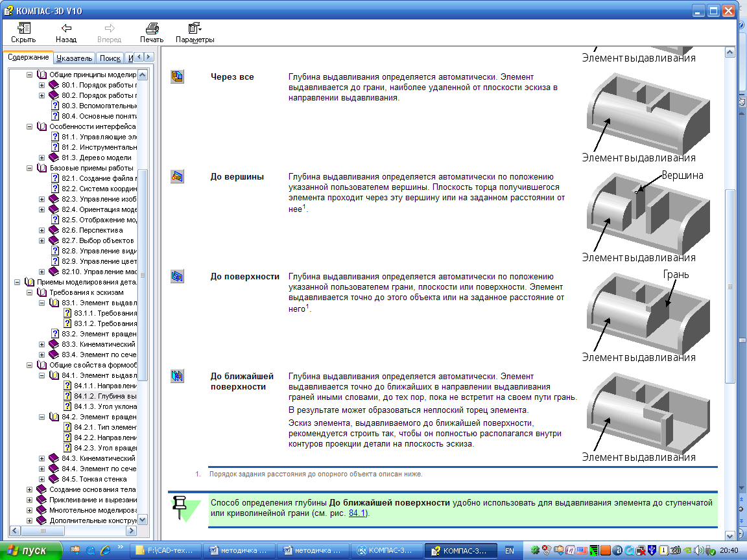Switch to the КОМПАС-3D main window taskbar item

click(387, 550)
